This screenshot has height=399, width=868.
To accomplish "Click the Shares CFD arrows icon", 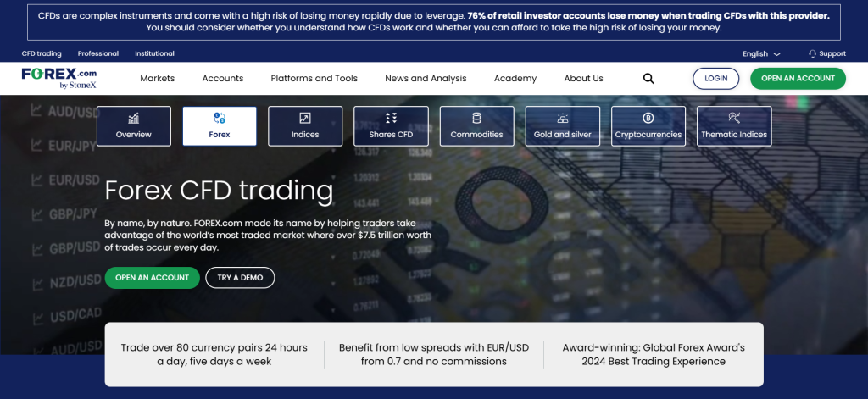I will click(x=391, y=118).
